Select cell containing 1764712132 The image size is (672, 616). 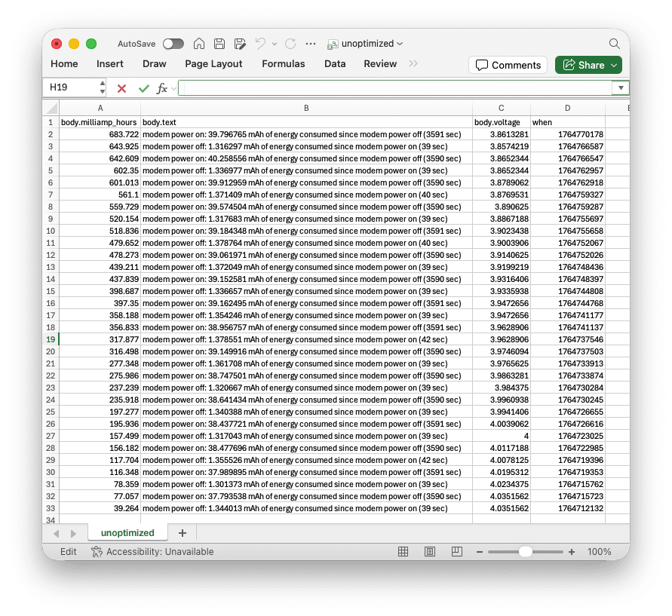pos(568,508)
